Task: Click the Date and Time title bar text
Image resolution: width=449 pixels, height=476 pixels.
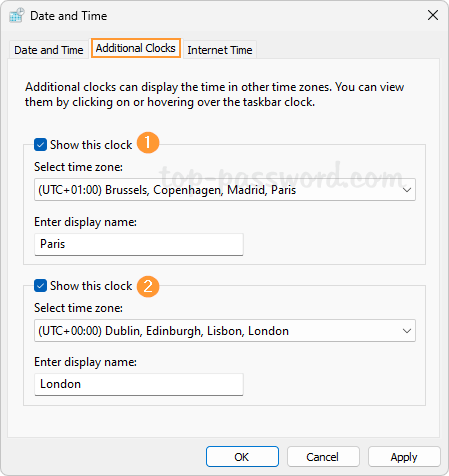Action: (69, 16)
